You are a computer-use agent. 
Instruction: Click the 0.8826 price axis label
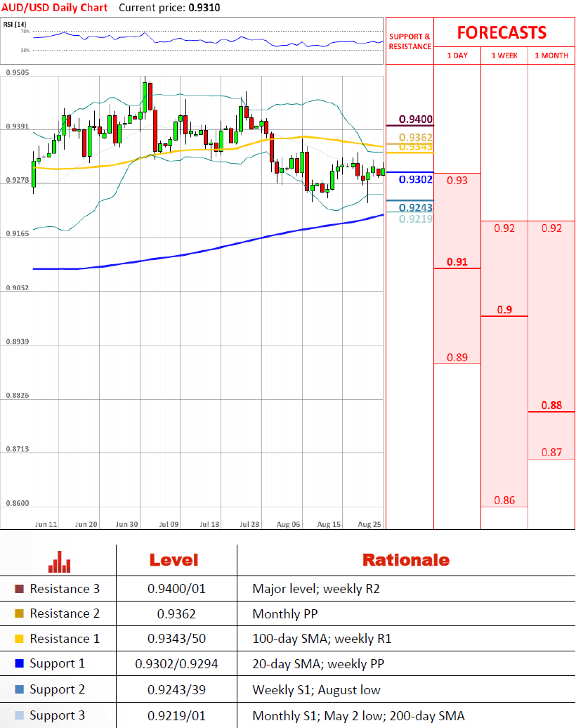coord(17,395)
